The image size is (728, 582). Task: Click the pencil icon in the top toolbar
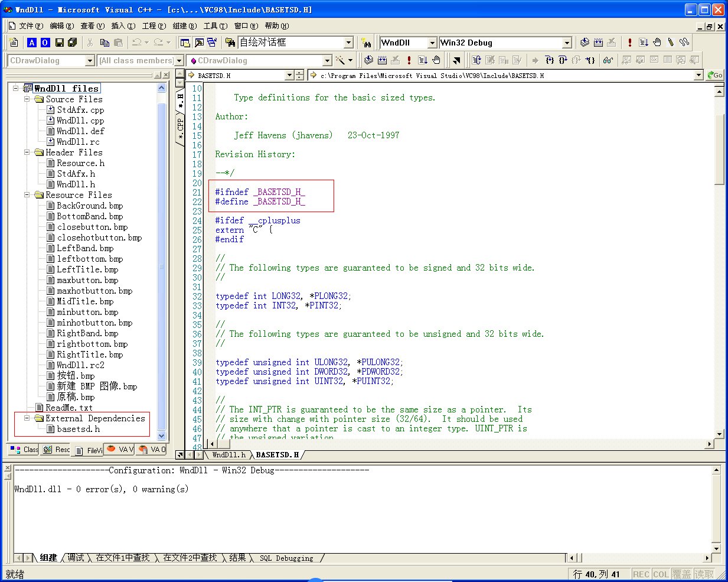[x=671, y=43]
